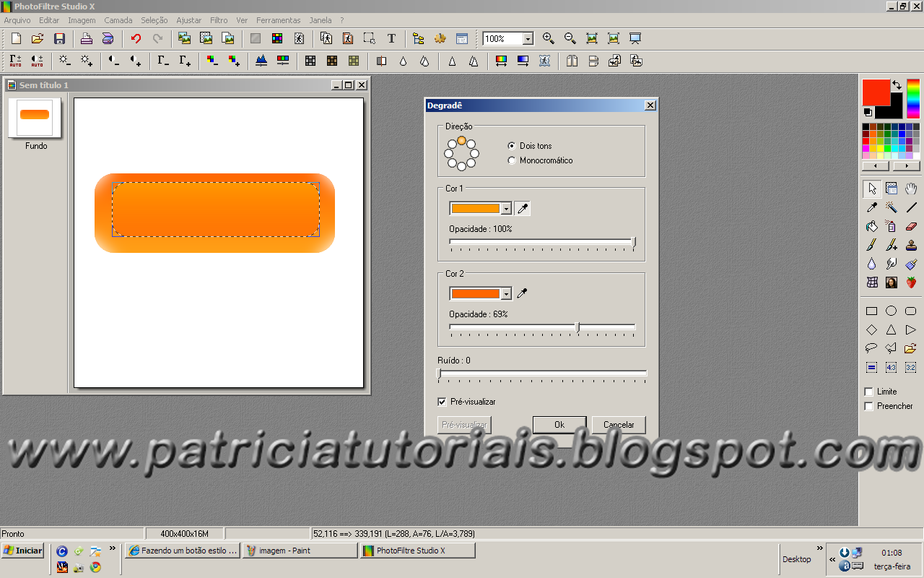
Task: Open the Cor 2 color dropdown
Action: [x=507, y=293]
